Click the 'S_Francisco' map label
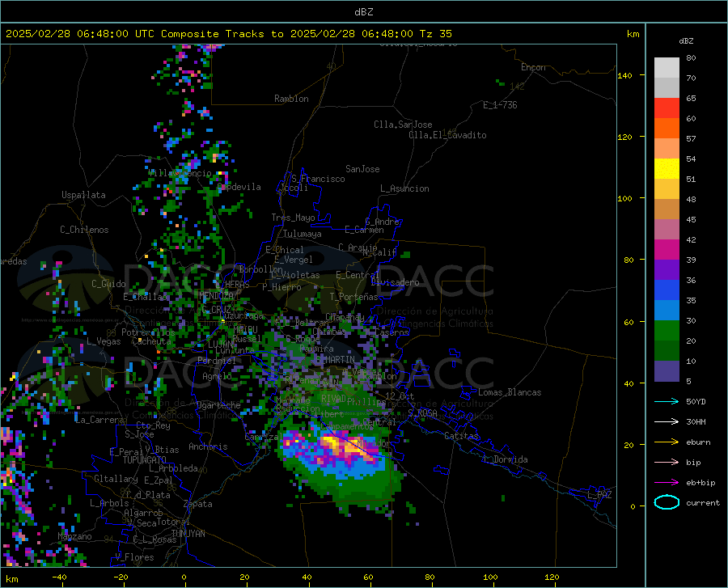The width and height of the screenshot is (728, 588). point(319,179)
